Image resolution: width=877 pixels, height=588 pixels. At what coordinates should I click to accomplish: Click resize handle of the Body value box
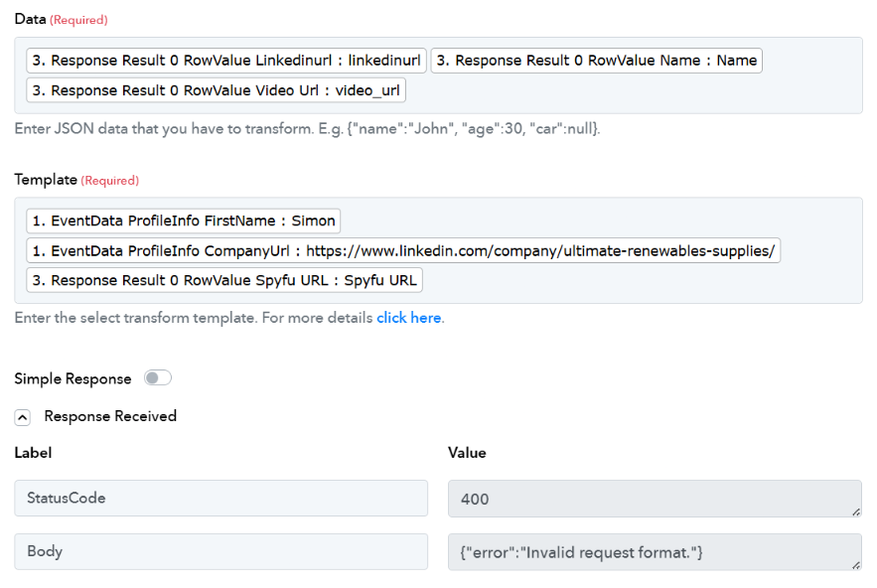coord(856,565)
